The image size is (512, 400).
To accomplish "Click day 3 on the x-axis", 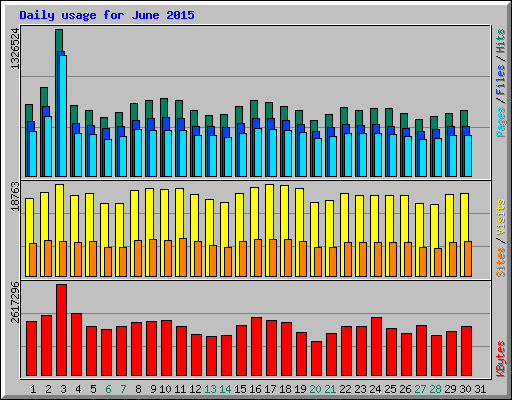I will [x=63, y=389].
